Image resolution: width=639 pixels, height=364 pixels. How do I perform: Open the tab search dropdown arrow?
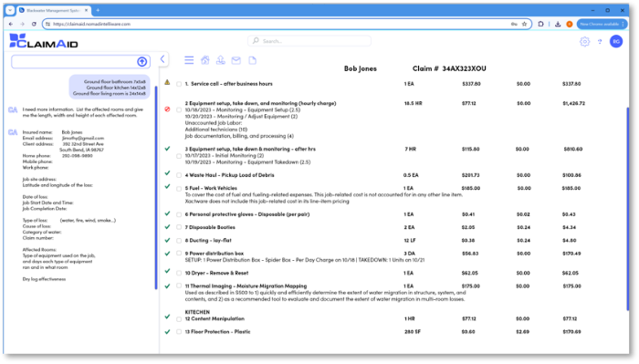tap(10, 10)
